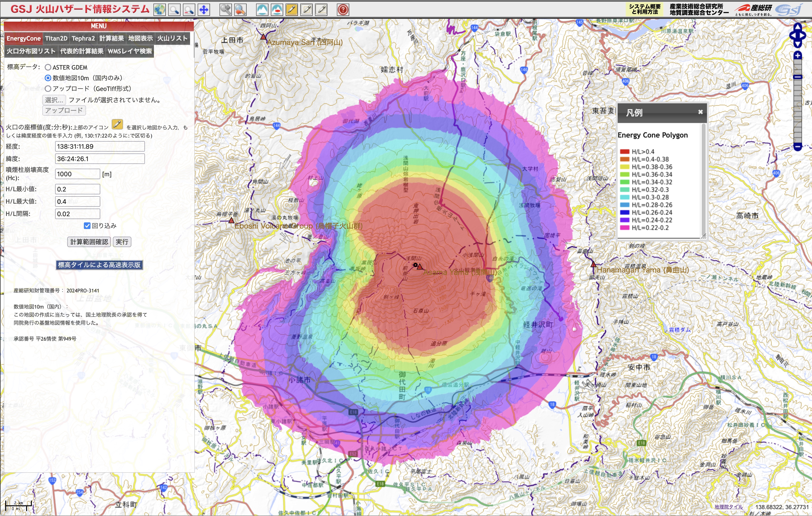The image size is (812, 516).
Task: Click the アップロード button
Action: [x=64, y=110]
